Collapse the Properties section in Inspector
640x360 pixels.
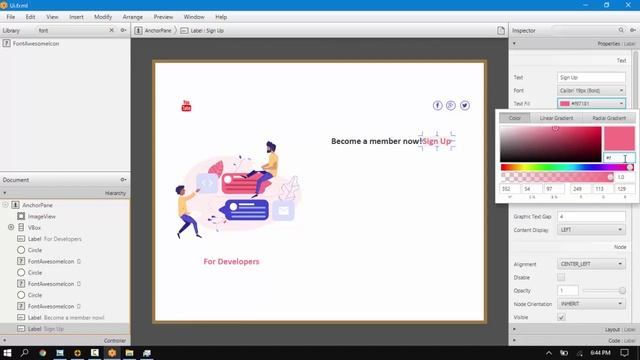[514, 44]
